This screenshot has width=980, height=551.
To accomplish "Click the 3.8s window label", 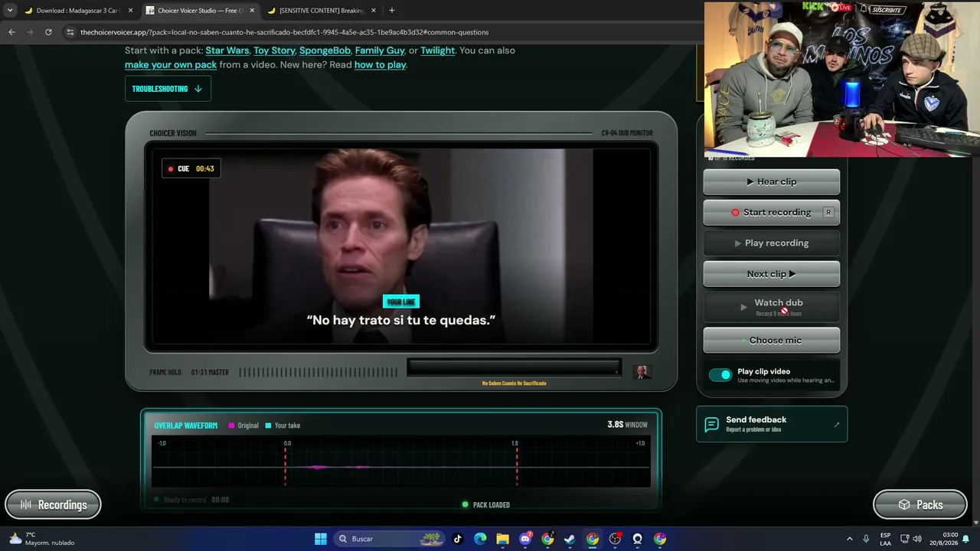I will (627, 425).
